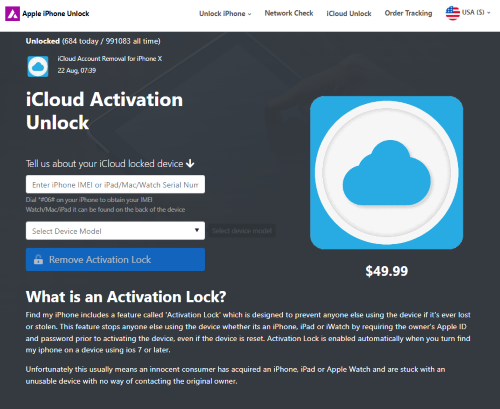Select 'iCloud Account Removal for iPhone X' text
This screenshot has height=409, width=500.
pyautogui.click(x=110, y=59)
